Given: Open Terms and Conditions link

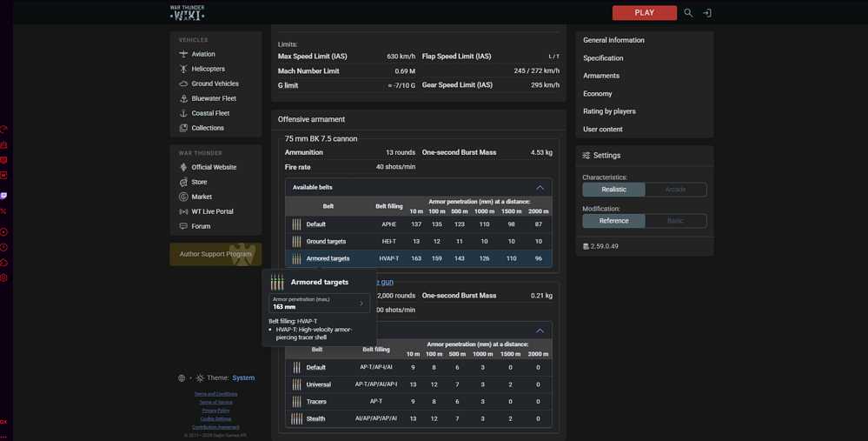Looking at the screenshot, I should [x=215, y=394].
